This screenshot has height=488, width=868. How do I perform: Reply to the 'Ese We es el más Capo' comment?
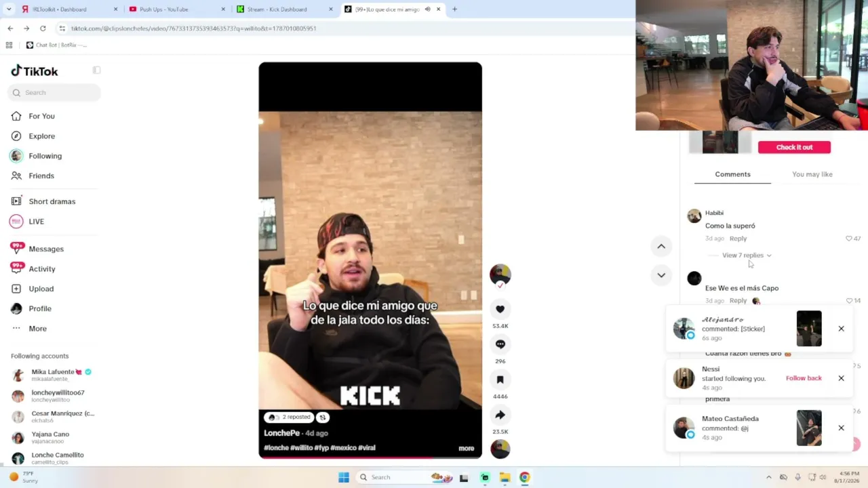tap(738, 301)
